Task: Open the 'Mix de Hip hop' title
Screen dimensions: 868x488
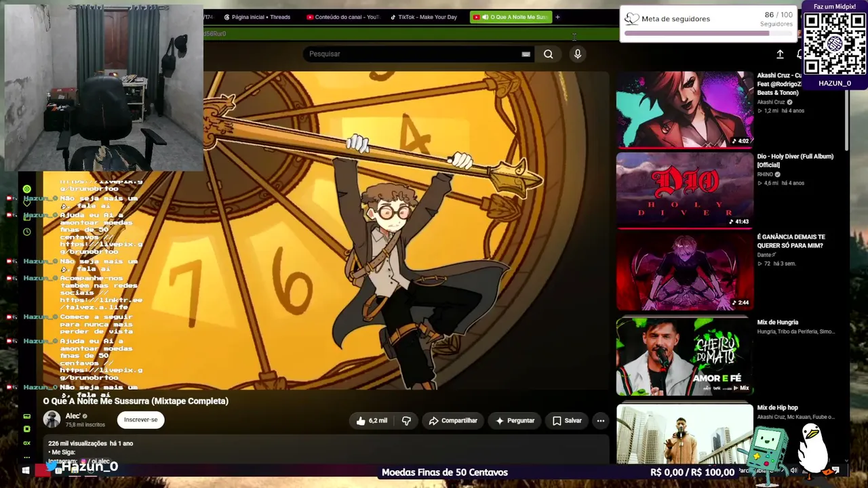Action: coord(777,408)
